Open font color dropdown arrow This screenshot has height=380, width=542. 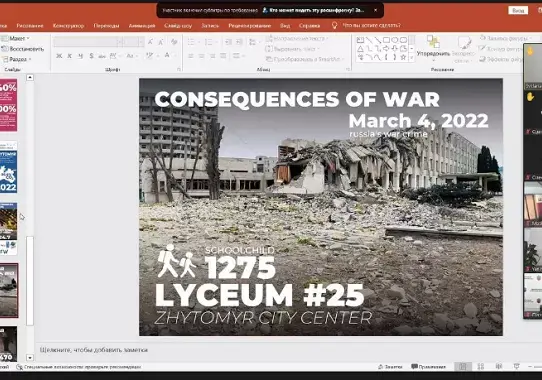pos(174,56)
